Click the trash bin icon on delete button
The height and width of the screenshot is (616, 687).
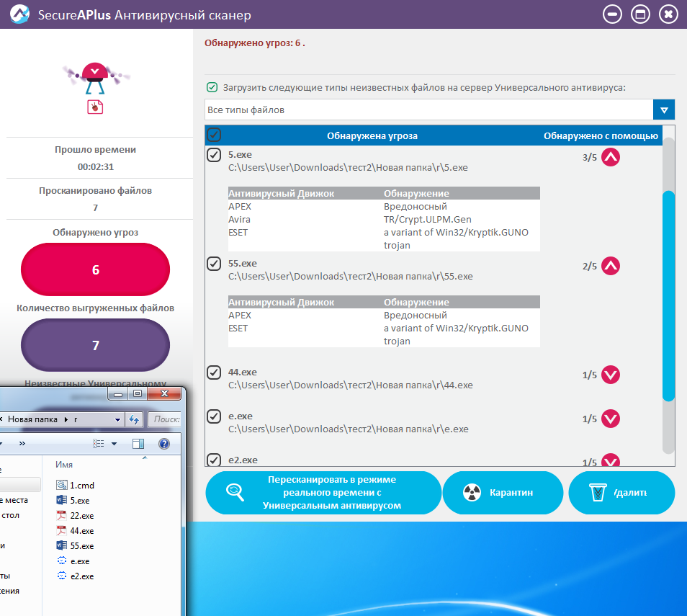[598, 492]
